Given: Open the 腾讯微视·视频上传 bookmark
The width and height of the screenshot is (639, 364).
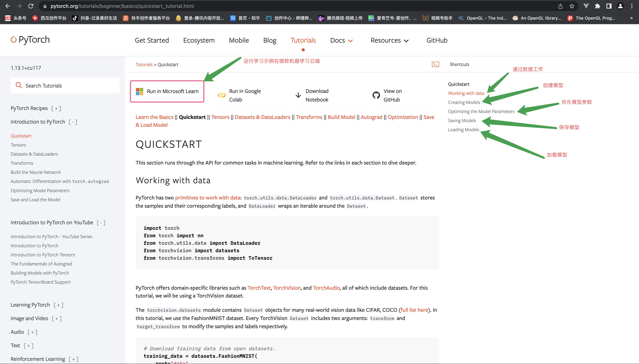Looking at the screenshot, I should (340, 18).
